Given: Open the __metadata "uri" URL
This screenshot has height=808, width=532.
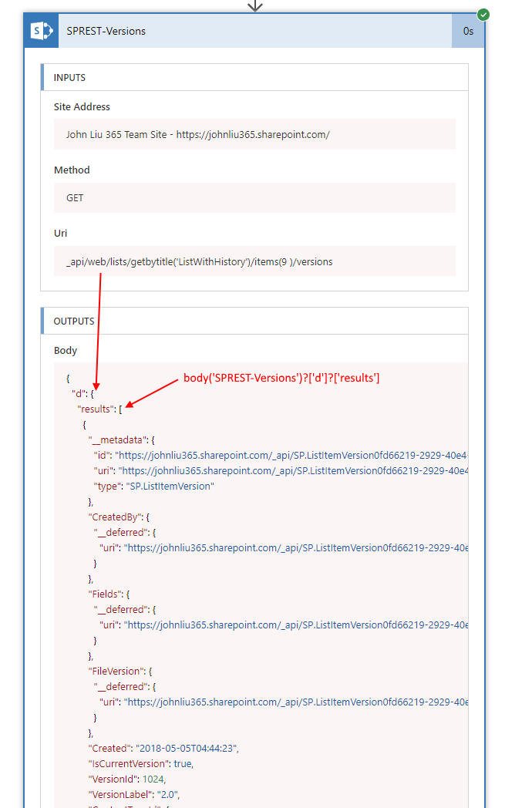Looking at the screenshot, I should point(295,470).
